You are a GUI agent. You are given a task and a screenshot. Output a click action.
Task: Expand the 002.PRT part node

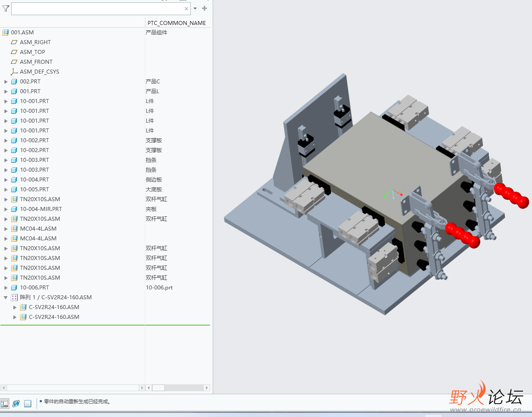[x=5, y=82]
